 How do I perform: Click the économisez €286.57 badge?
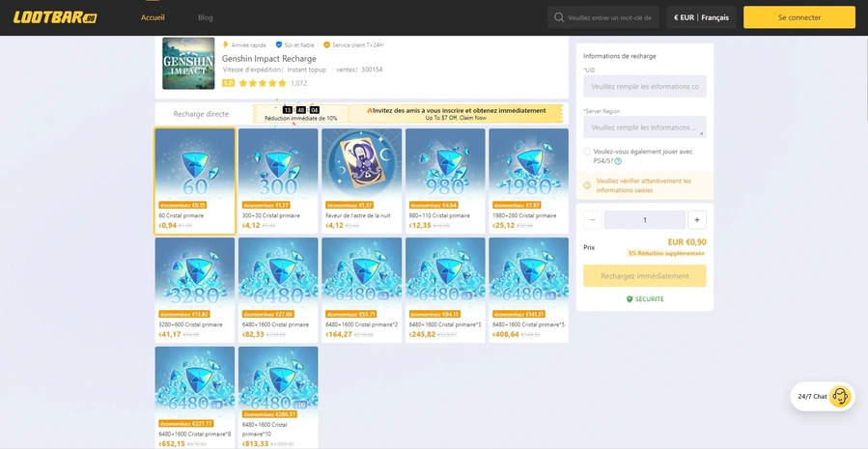(270, 413)
